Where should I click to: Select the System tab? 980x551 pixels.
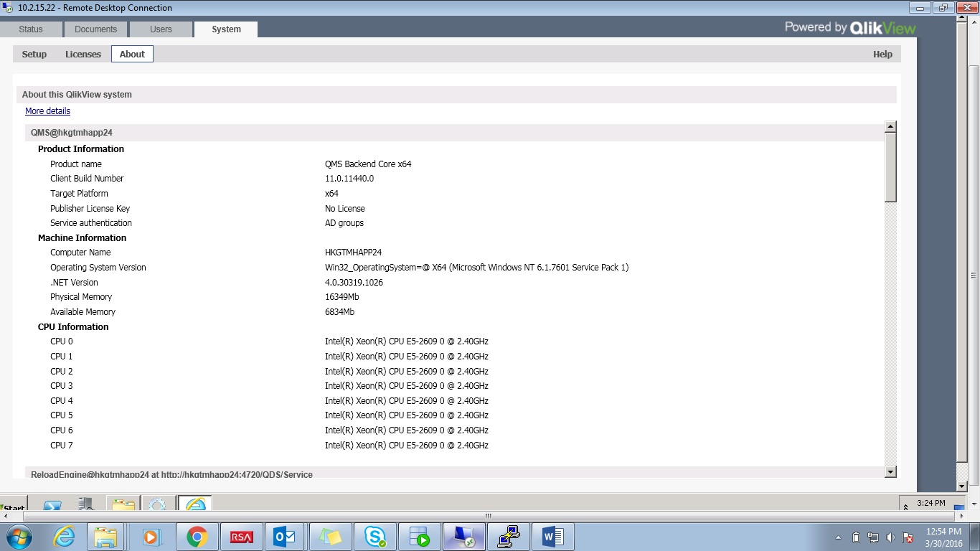point(226,29)
